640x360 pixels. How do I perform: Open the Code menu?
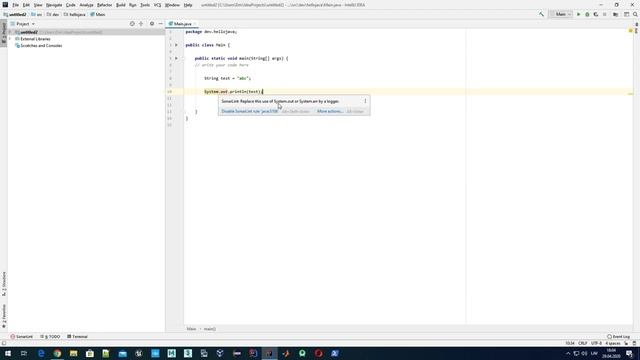[x=71, y=5]
